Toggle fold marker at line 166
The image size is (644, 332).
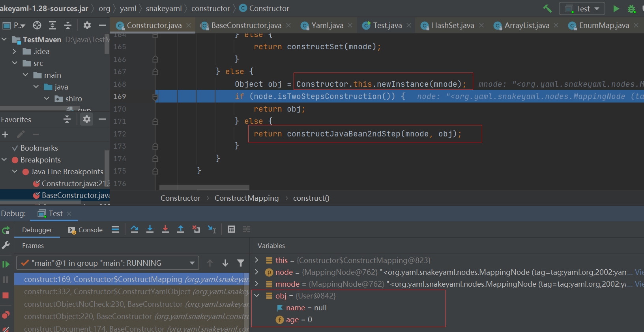[155, 59]
